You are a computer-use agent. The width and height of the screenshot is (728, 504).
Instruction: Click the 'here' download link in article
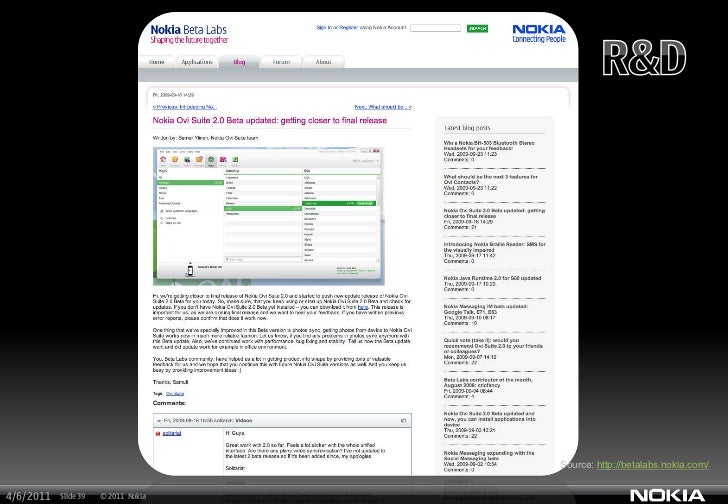tap(363, 307)
